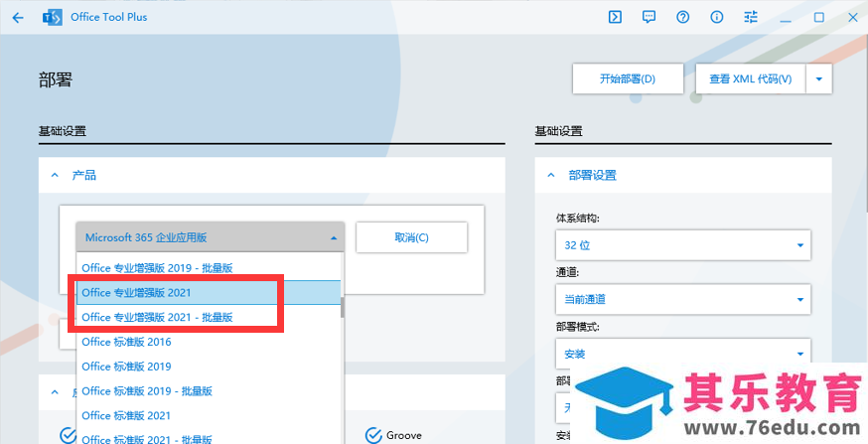The width and height of the screenshot is (868, 444).
Task: Select Office 标准版 2016
Action: pyautogui.click(x=209, y=342)
